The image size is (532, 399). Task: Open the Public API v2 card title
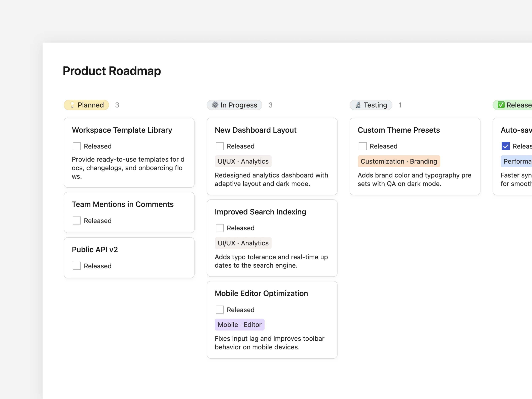tap(95, 250)
